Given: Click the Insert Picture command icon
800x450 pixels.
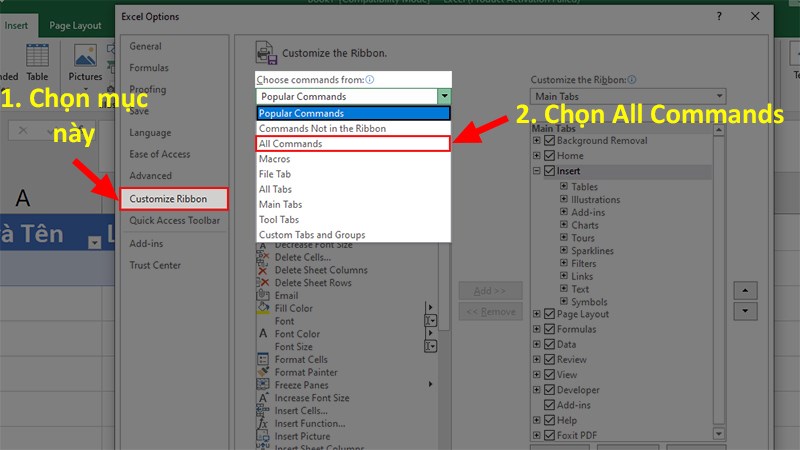Looking at the screenshot, I should 263,436.
